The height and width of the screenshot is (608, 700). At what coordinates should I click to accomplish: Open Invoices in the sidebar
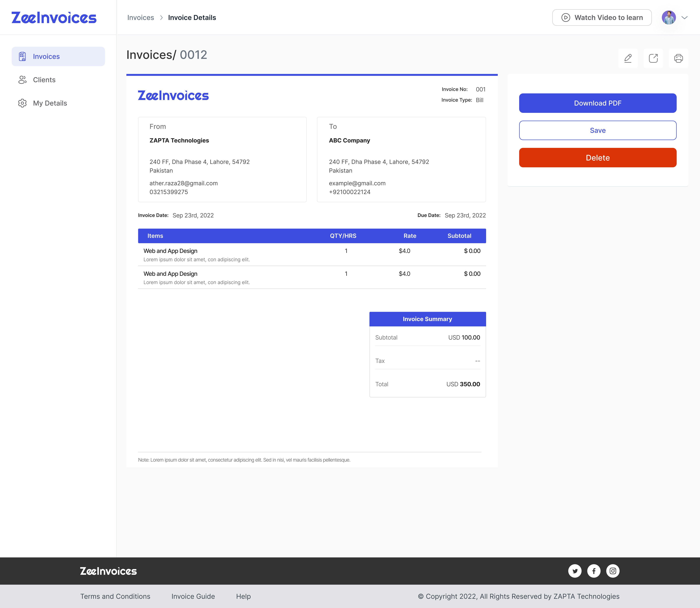[58, 56]
